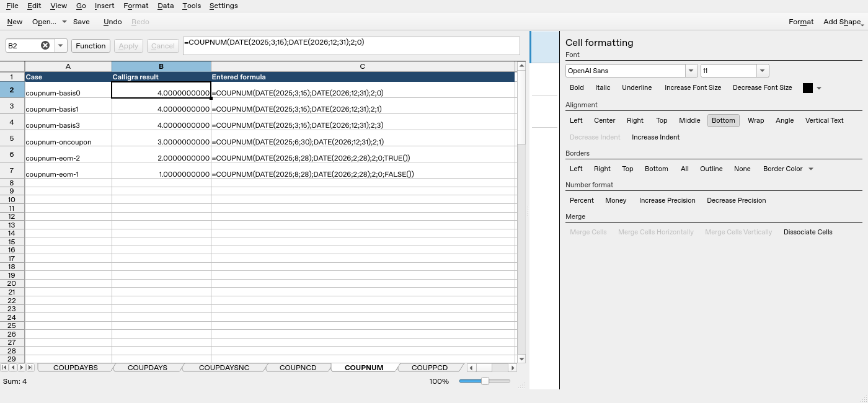Click Dissociate Cells
The image size is (868, 403).
pyautogui.click(x=808, y=232)
